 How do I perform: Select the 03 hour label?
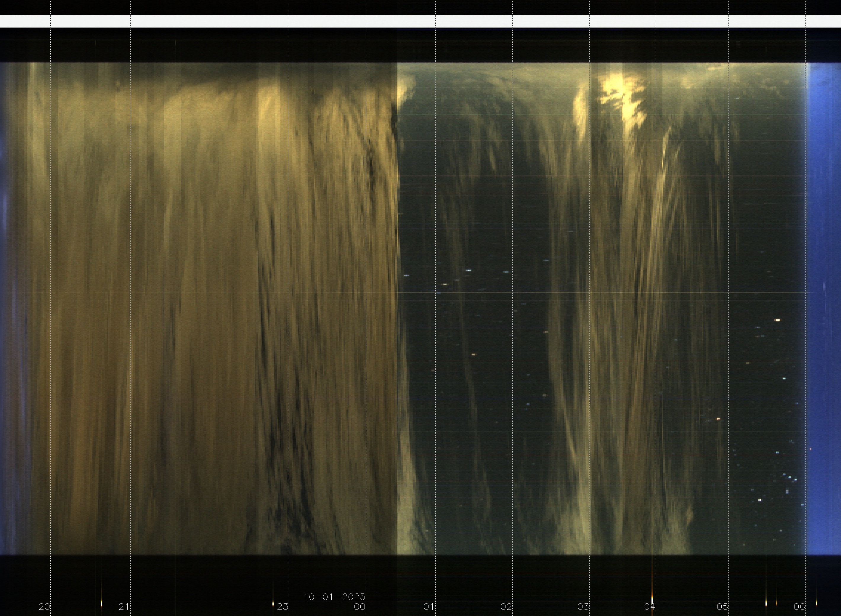(583, 607)
